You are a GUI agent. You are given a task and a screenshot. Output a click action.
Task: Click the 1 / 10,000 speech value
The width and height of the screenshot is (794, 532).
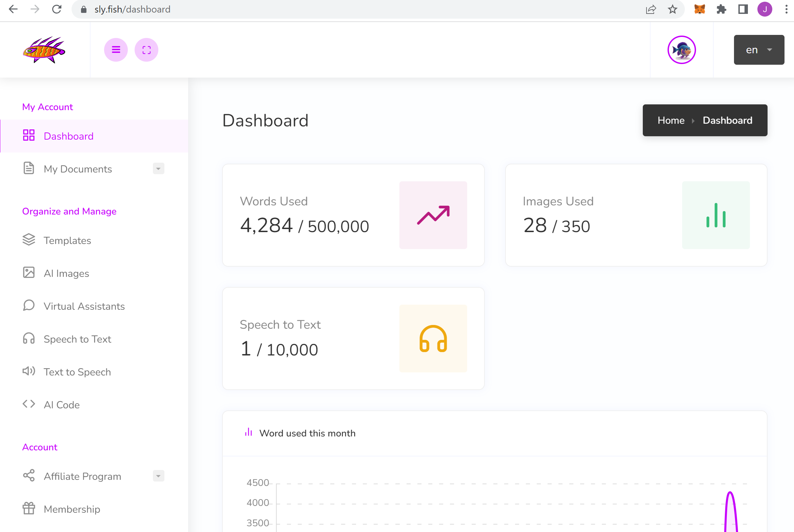click(279, 349)
